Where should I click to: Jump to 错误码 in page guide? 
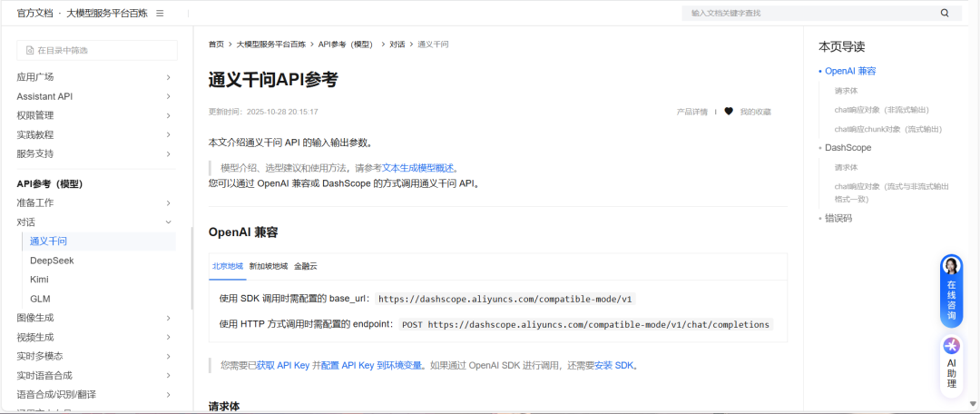tap(838, 219)
